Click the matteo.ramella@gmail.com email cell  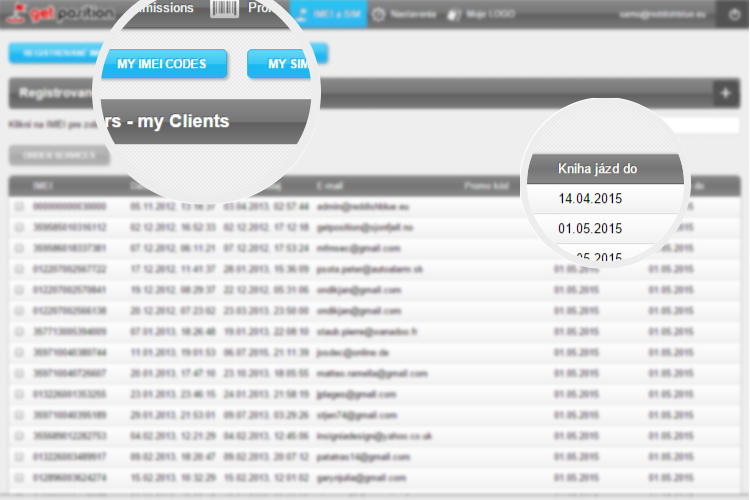tap(372, 373)
